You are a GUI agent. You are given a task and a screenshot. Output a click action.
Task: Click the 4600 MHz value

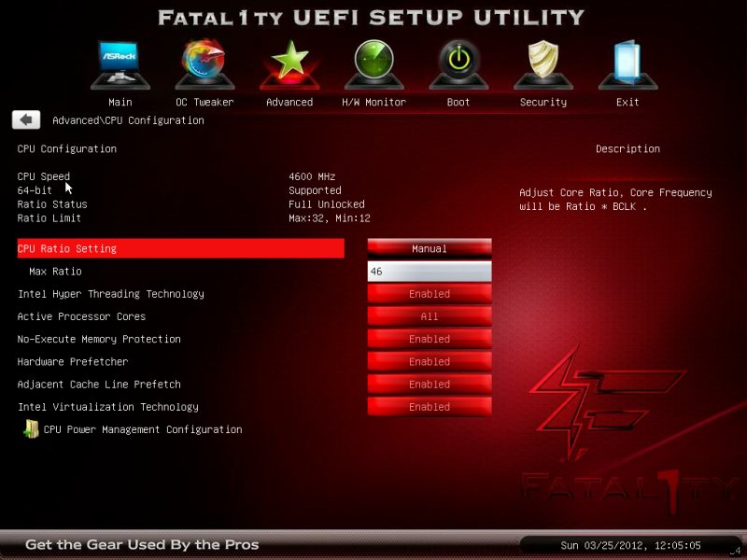(x=312, y=176)
